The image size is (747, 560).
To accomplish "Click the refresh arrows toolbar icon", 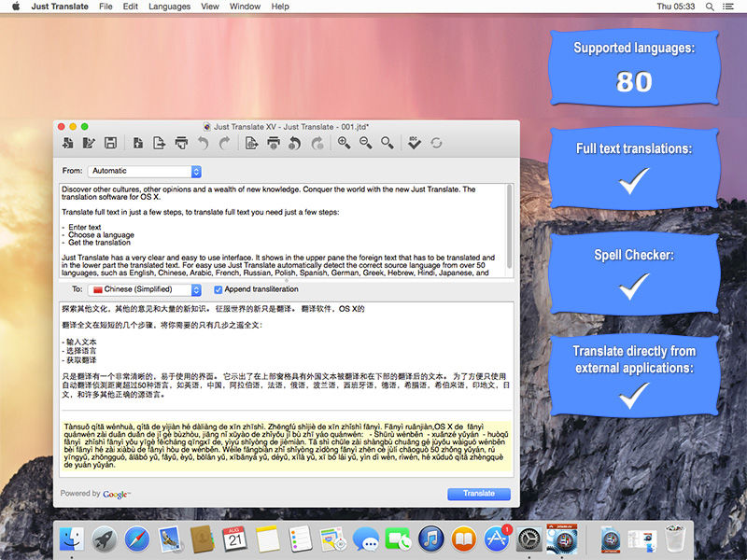I will point(436,143).
